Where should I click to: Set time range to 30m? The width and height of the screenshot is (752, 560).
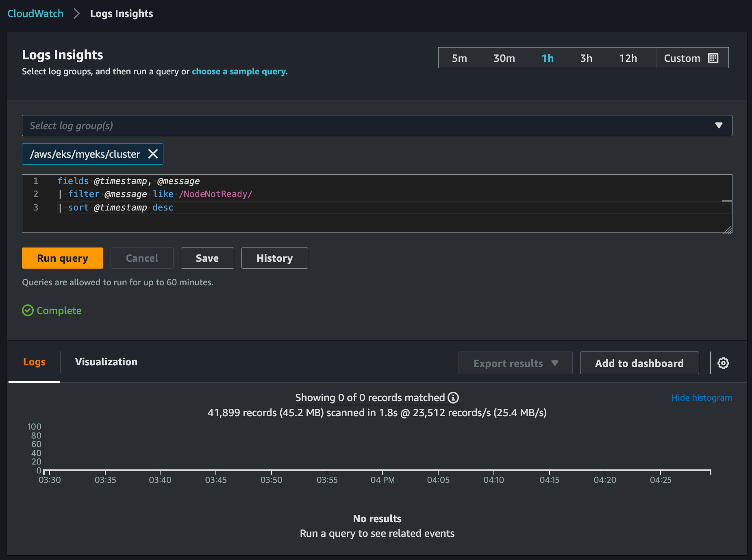(x=504, y=58)
